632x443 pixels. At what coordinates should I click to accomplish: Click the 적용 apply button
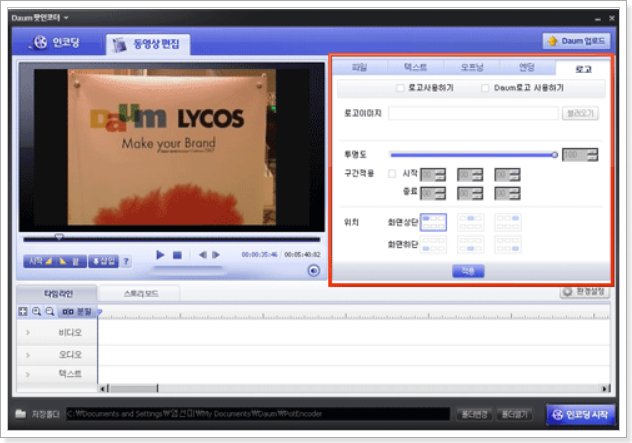click(468, 271)
